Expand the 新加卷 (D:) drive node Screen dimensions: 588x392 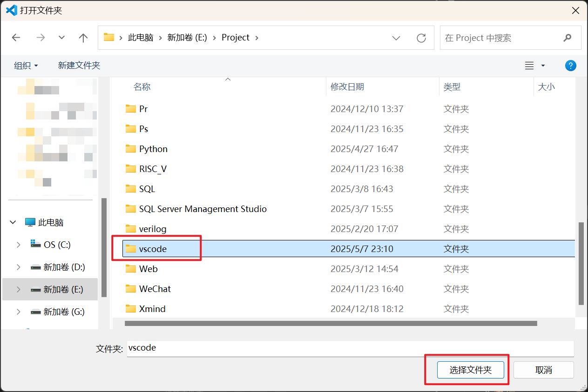click(x=18, y=267)
